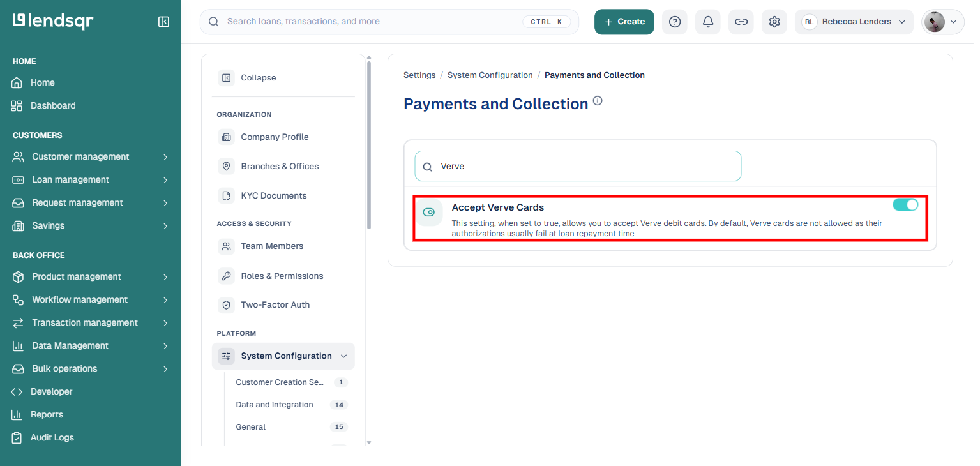Collapse the System Configuration section
This screenshot has height=466, width=980.
pyautogui.click(x=343, y=356)
